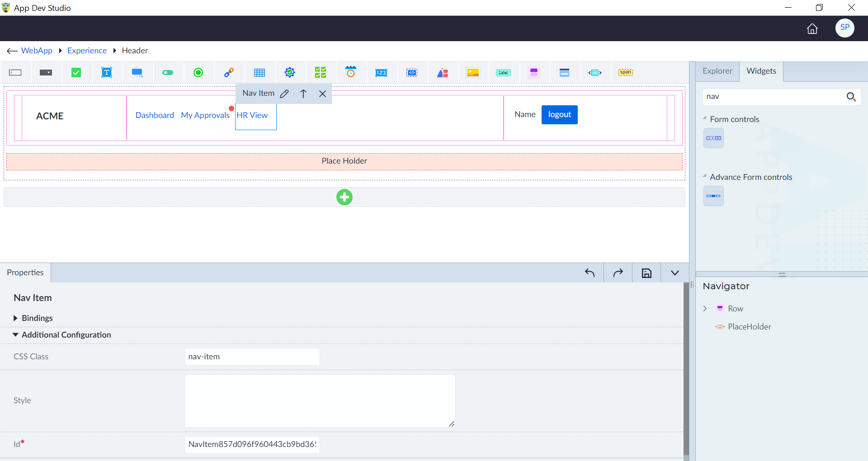
Task: Select the link chain widget icon
Action: tap(229, 73)
